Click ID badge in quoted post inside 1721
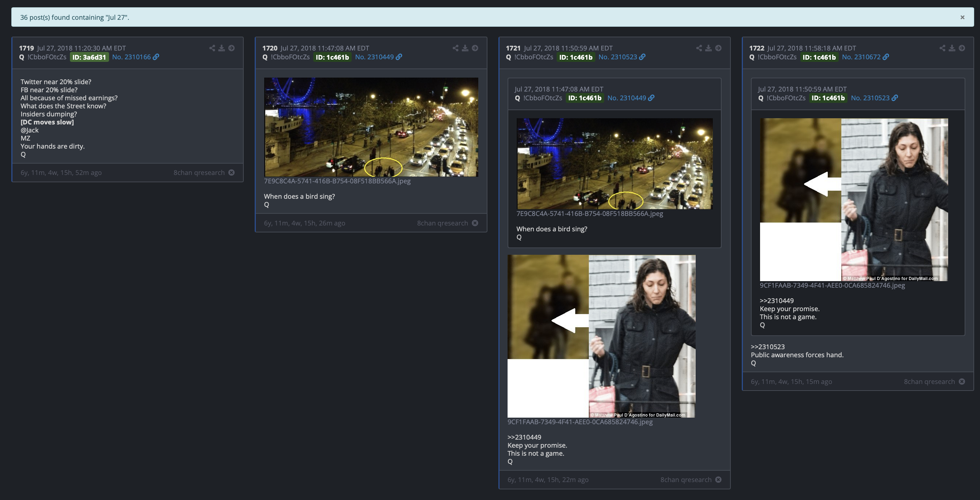980x500 pixels. (585, 98)
